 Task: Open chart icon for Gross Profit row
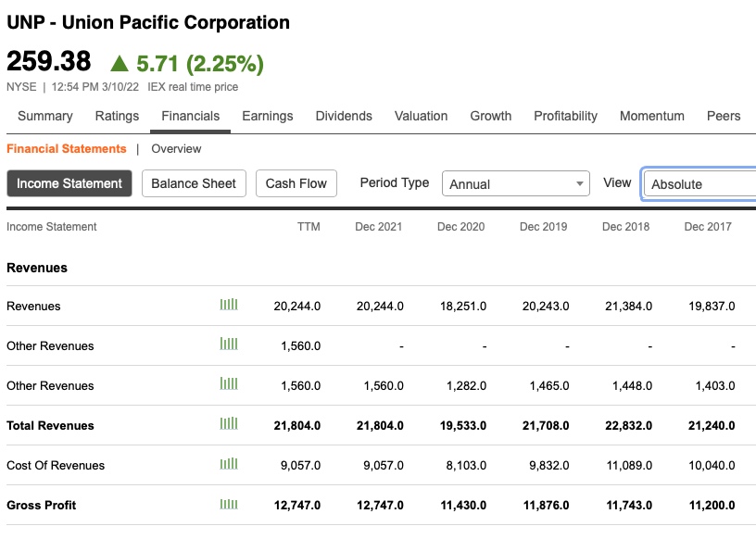click(x=229, y=505)
